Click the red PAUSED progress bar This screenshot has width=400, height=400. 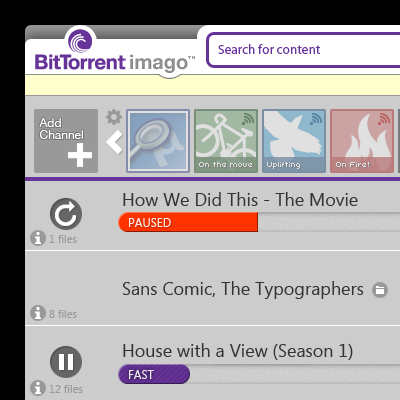tap(188, 222)
